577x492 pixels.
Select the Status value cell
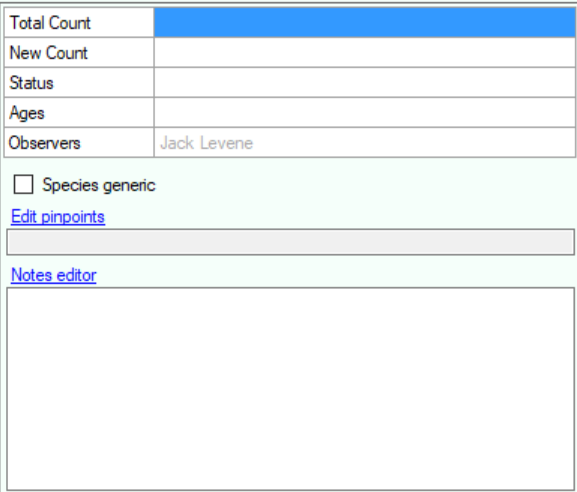tap(365, 83)
